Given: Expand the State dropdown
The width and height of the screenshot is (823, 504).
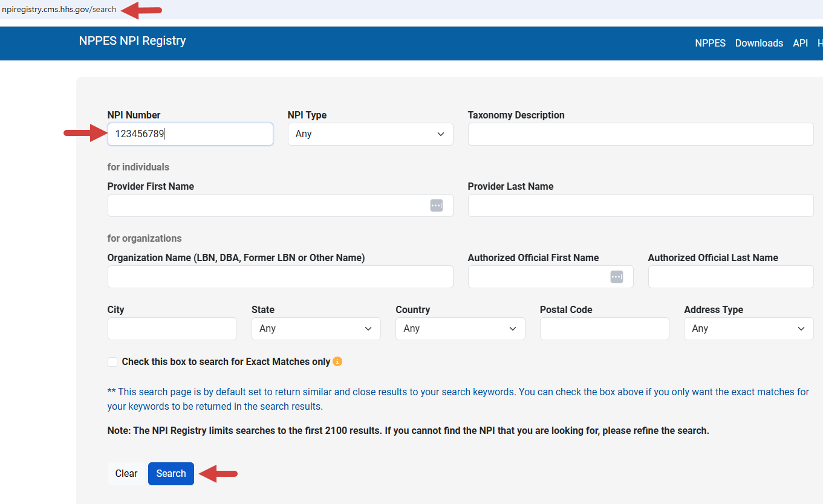Looking at the screenshot, I should point(316,328).
